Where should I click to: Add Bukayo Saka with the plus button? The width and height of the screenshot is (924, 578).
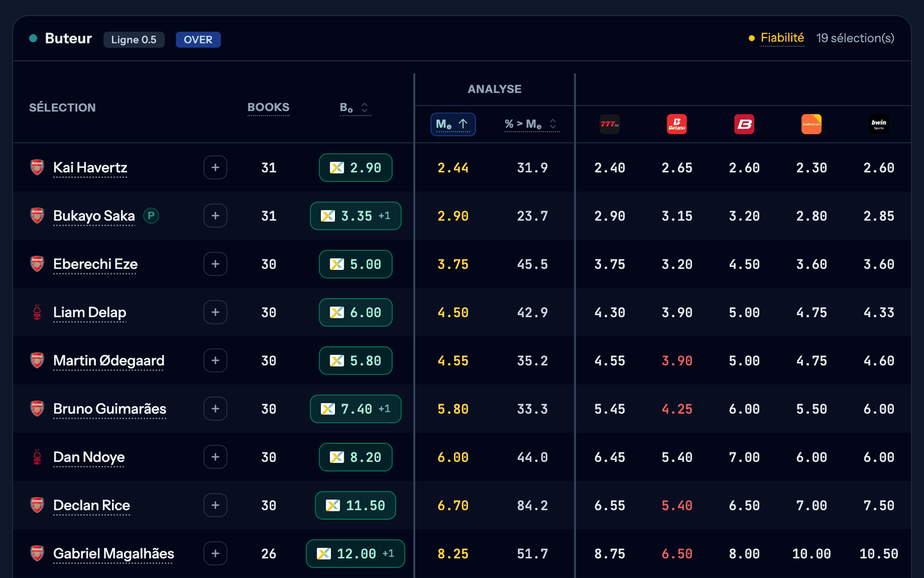215,216
